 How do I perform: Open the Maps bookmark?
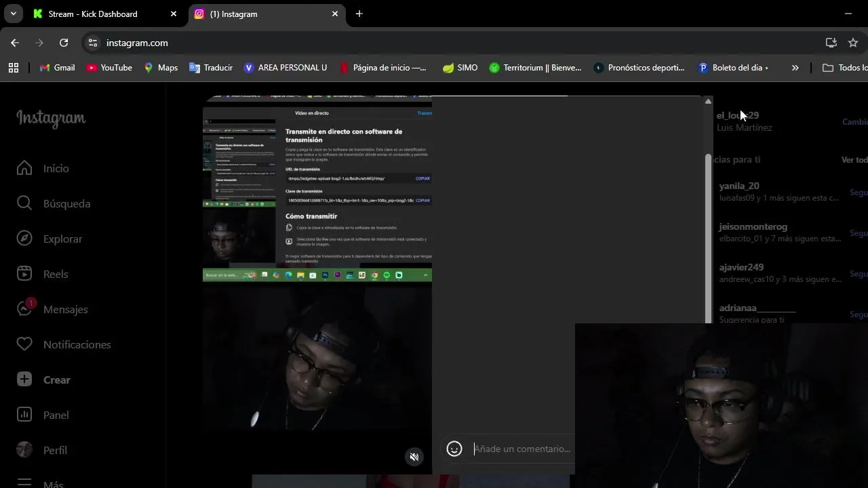pyautogui.click(x=160, y=68)
